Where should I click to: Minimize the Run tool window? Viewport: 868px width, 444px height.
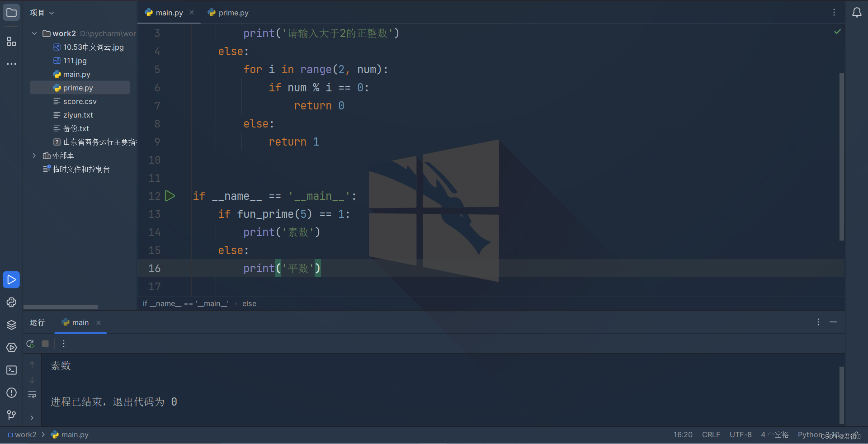click(833, 322)
